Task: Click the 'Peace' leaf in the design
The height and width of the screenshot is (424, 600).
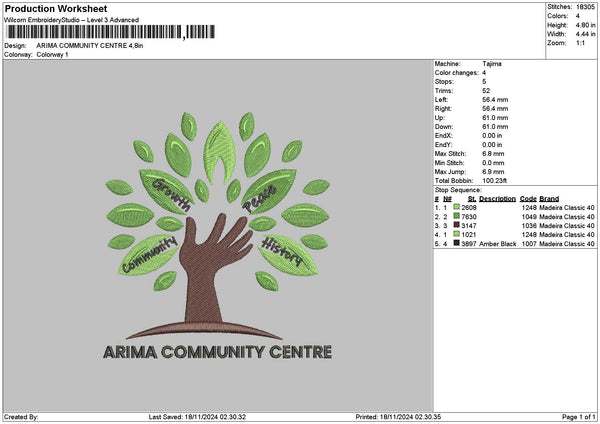Action: (x=268, y=192)
